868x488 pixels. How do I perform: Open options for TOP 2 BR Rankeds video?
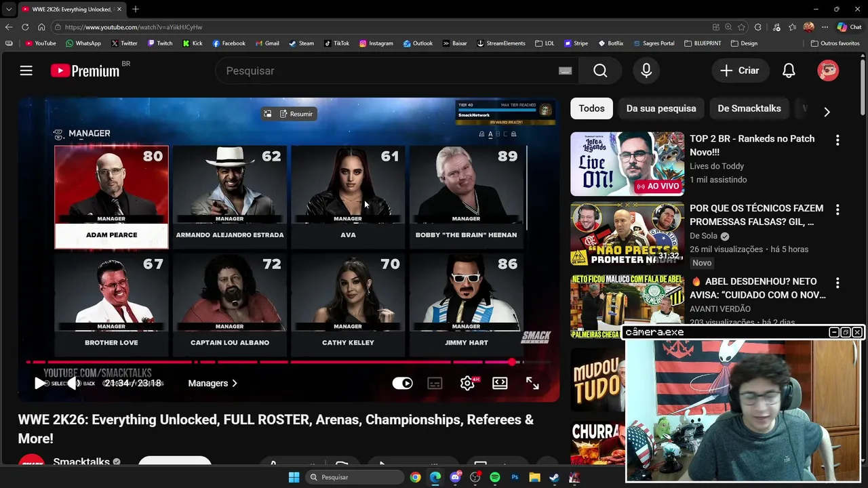(837, 140)
